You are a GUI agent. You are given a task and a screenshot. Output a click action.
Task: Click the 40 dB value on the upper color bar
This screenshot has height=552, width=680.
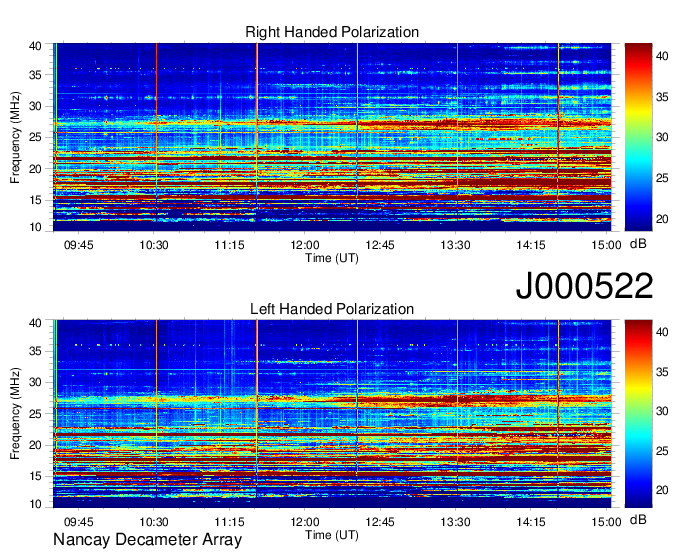tap(662, 56)
